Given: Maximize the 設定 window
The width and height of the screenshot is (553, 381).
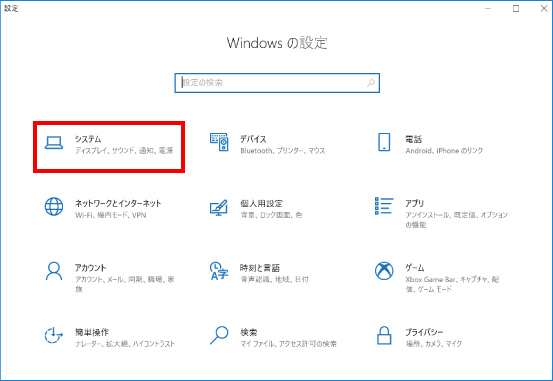Looking at the screenshot, I should [516, 8].
